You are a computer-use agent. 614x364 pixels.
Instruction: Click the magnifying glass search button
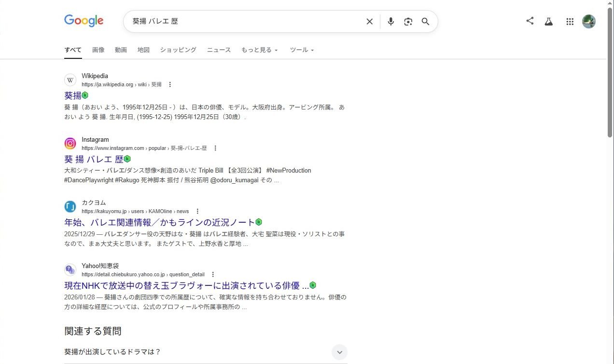pos(425,22)
